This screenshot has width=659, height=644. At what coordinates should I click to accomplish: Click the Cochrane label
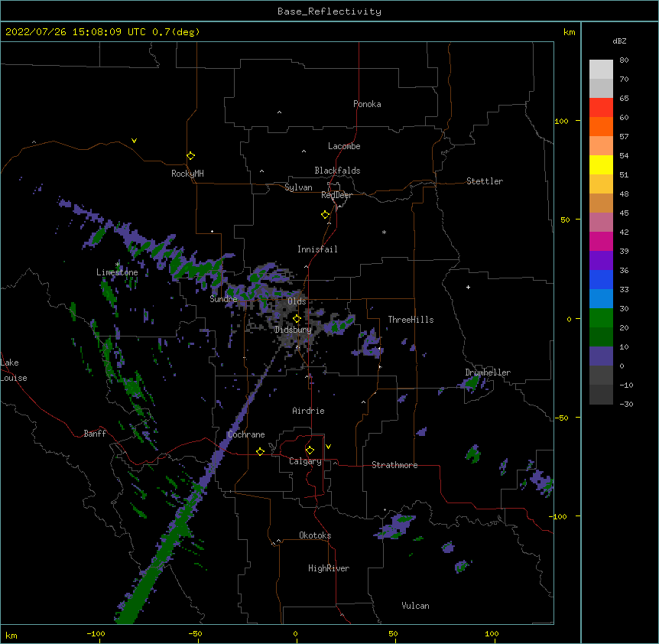click(x=246, y=434)
